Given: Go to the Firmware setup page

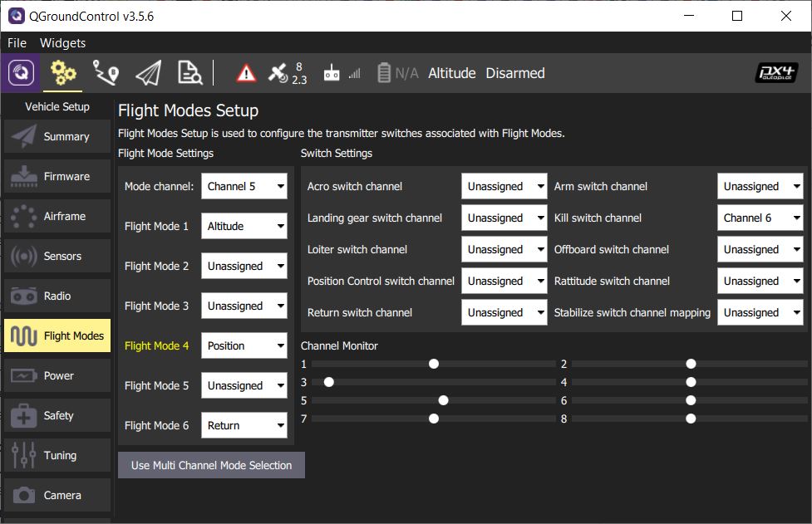Looking at the screenshot, I should click(x=57, y=176).
